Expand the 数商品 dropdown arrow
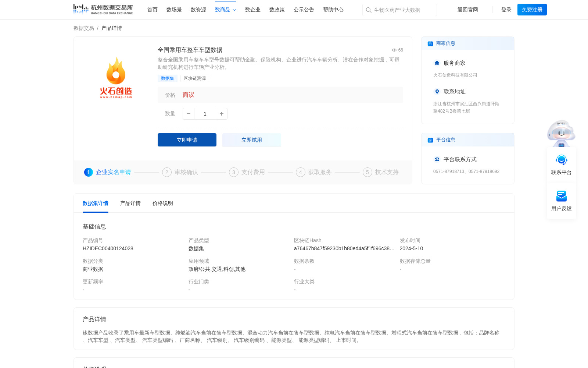The image size is (588, 368). click(234, 10)
